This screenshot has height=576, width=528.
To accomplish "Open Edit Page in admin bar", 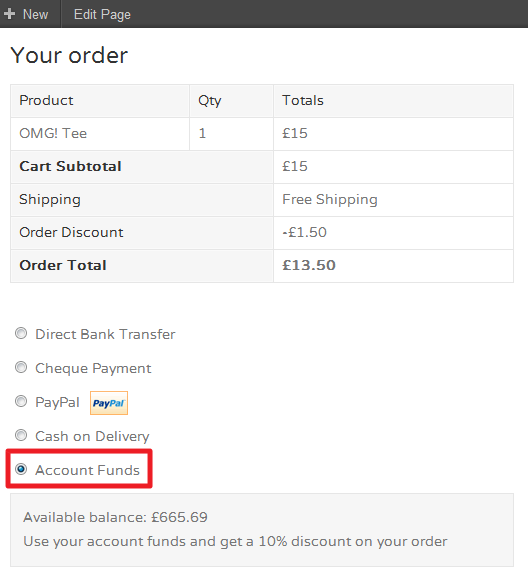I will pyautogui.click(x=102, y=14).
